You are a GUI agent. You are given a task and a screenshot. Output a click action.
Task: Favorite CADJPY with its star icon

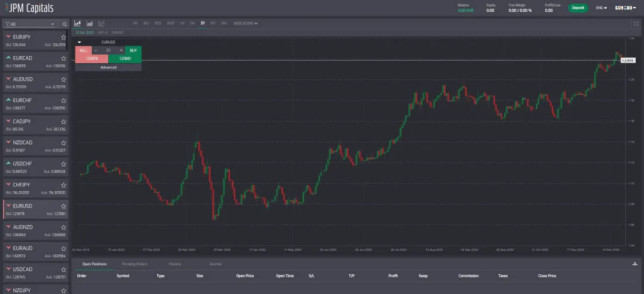pos(64,122)
